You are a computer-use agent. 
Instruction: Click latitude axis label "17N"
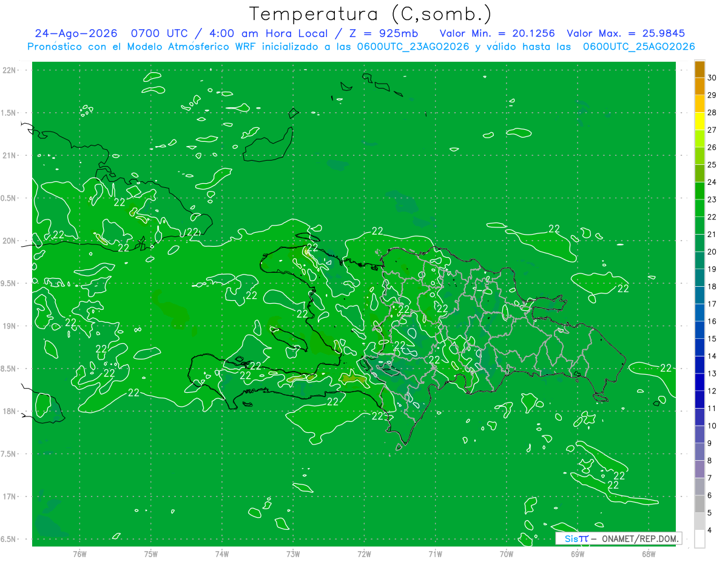tap(9, 497)
